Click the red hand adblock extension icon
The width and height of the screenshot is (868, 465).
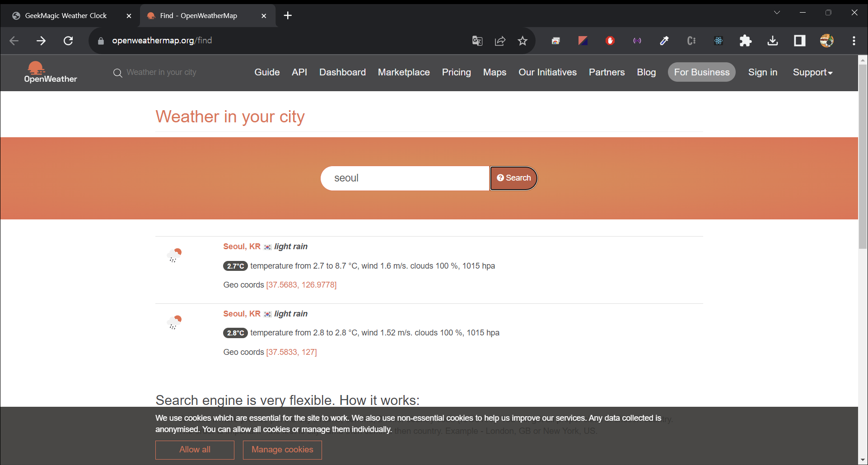pyautogui.click(x=610, y=41)
